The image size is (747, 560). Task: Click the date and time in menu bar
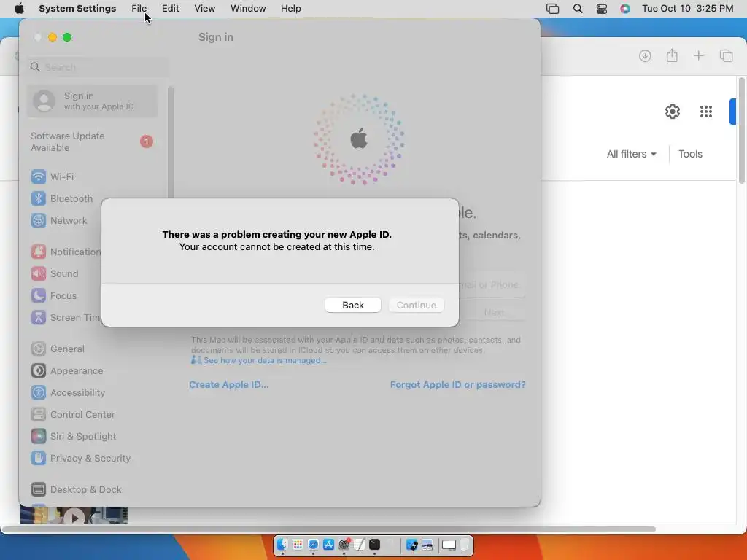pyautogui.click(x=687, y=9)
